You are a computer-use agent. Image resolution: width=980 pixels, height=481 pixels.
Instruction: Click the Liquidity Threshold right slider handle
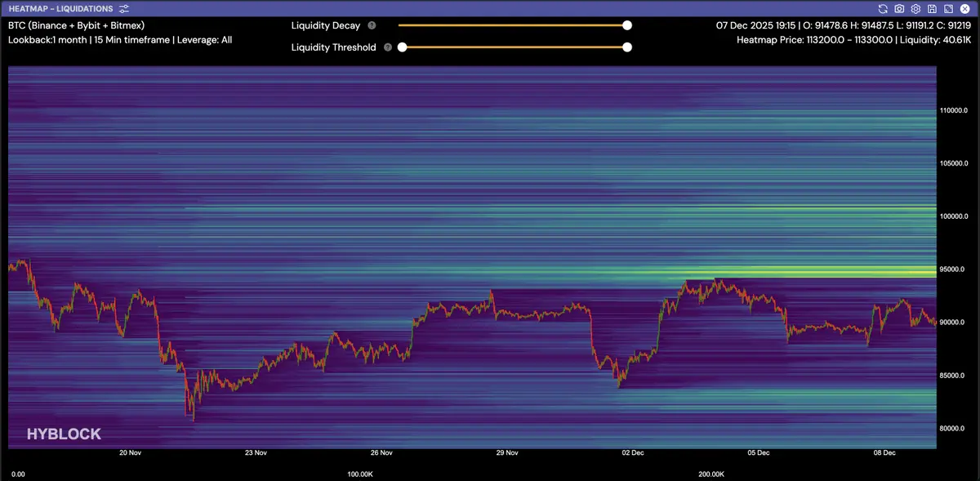tap(627, 47)
